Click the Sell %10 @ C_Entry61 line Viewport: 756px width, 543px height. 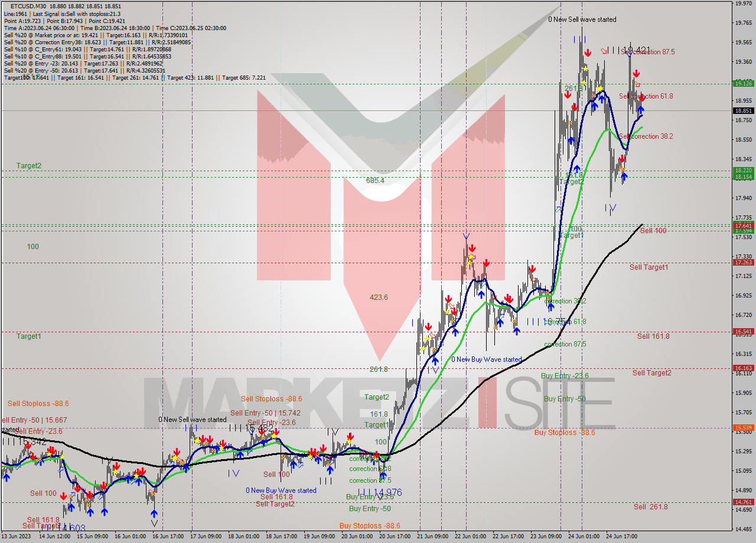pyautogui.click(x=87, y=49)
